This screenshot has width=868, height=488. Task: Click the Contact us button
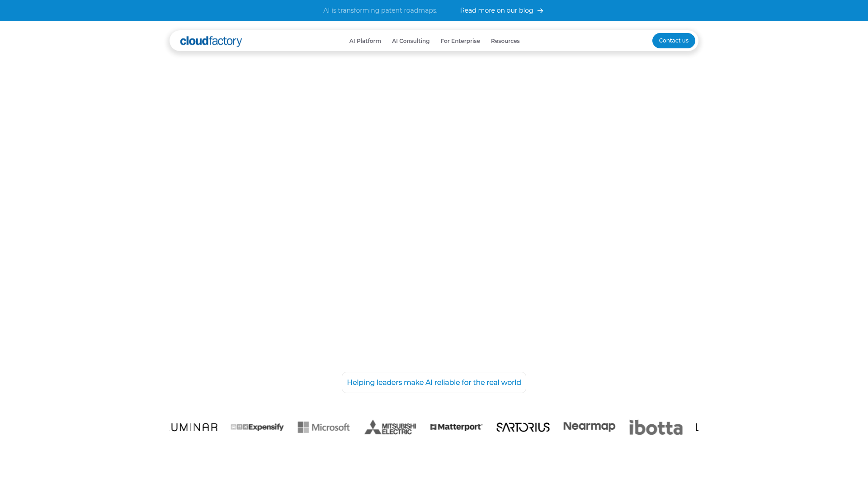tap(674, 41)
